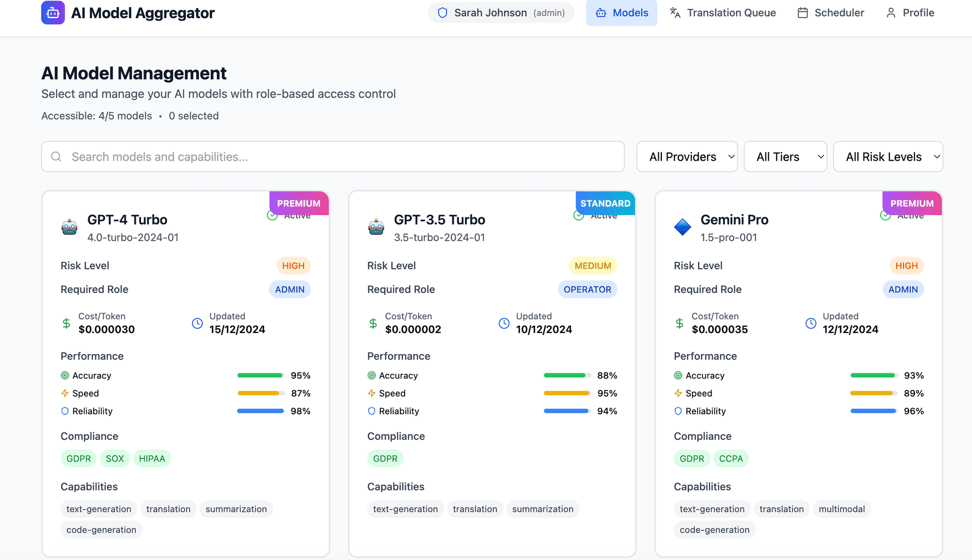Click the Gemini Pro blue diamond icon
This screenshot has width=972, height=560.
(683, 227)
